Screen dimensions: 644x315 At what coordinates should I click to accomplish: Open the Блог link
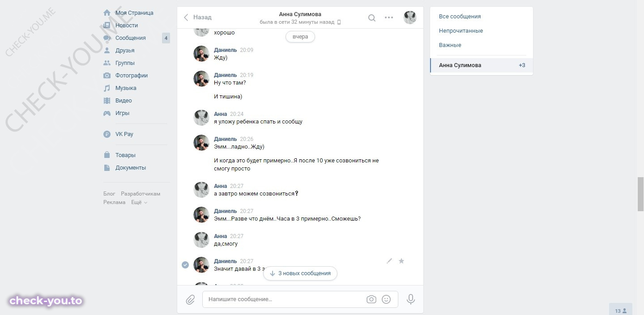click(x=109, y=194)
